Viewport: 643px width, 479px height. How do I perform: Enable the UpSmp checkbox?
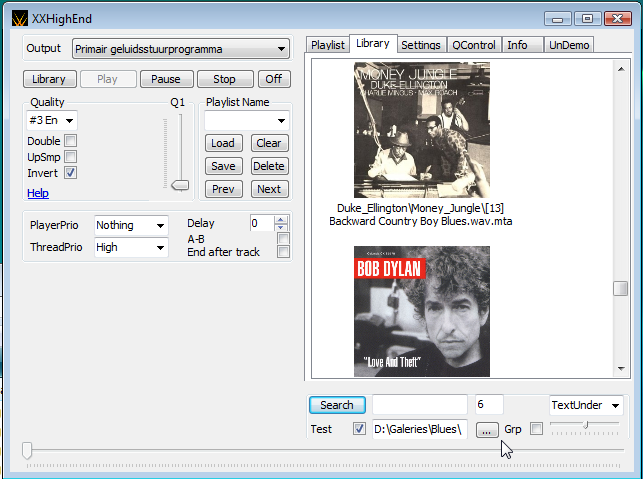71,157
